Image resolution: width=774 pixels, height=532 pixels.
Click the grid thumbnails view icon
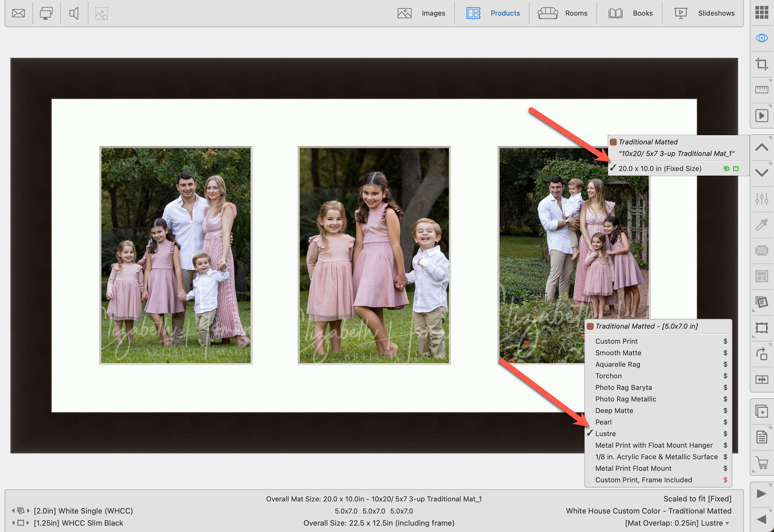[x=761, y=13]
